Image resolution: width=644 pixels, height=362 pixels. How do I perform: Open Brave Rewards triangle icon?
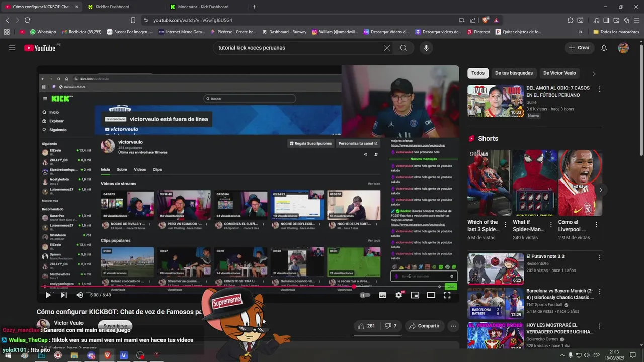496,20
